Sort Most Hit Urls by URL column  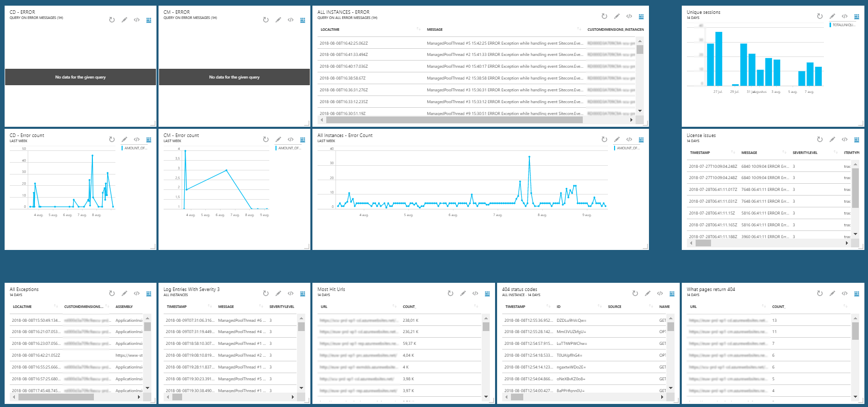pyautogui.click(x=324, y=306)
